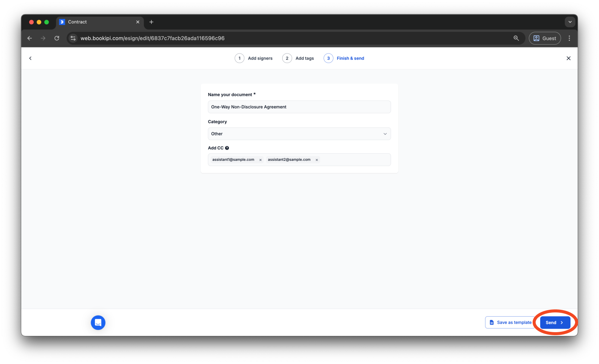This screenshot has height=364, width=599.
Task: Close the contract editor with X icon
Action: click(568, 58)
